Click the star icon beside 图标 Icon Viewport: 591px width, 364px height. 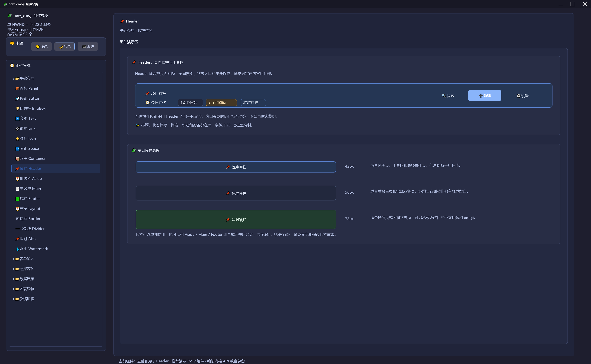(17, 139)
